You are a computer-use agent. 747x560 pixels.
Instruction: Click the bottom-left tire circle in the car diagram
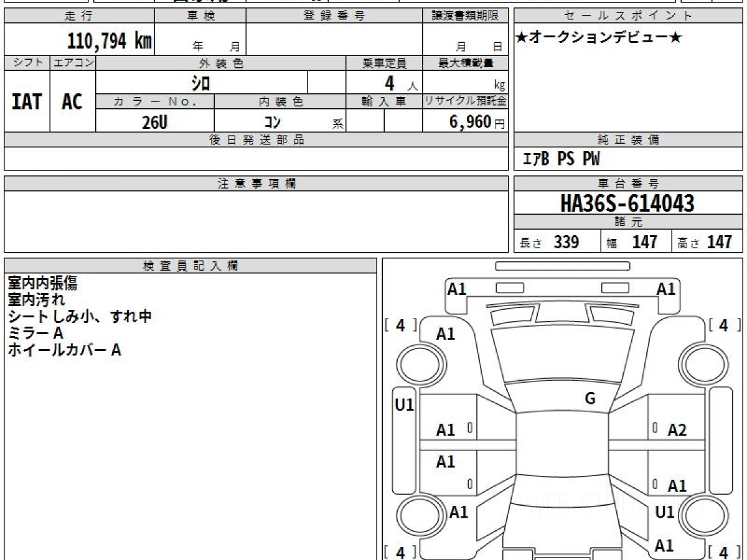pos(419,515)
